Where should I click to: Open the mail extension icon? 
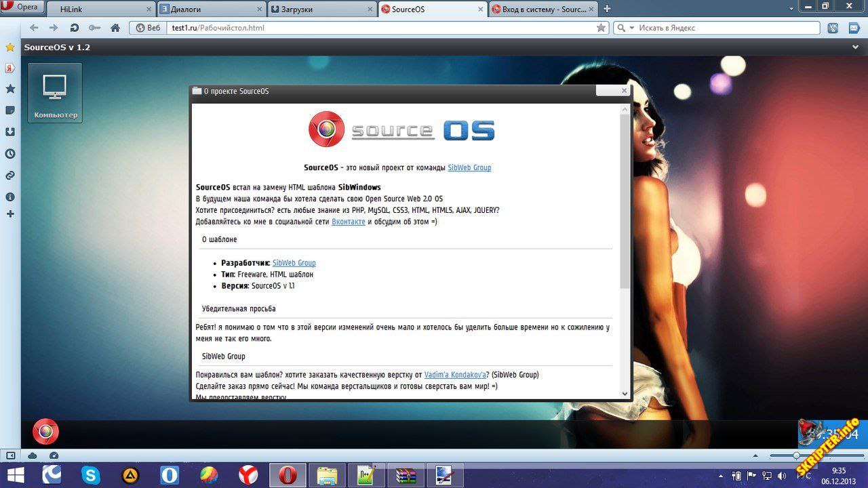pos(854,28)
